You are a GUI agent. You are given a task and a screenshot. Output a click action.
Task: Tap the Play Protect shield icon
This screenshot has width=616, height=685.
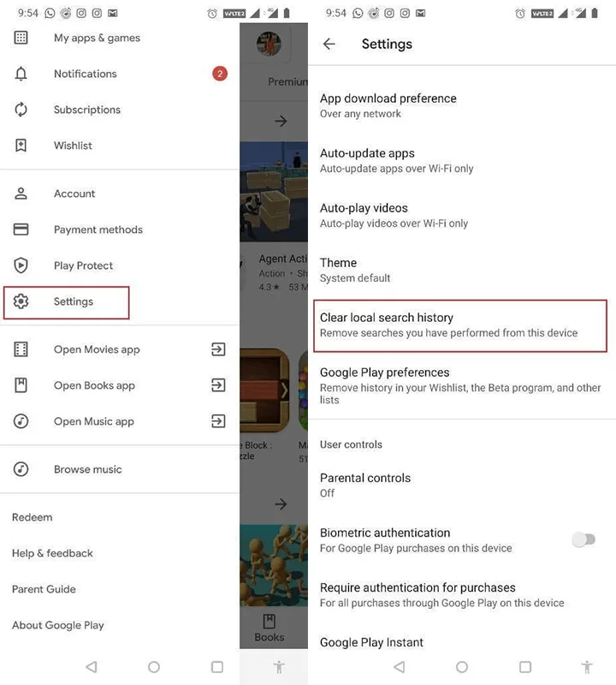21,265
